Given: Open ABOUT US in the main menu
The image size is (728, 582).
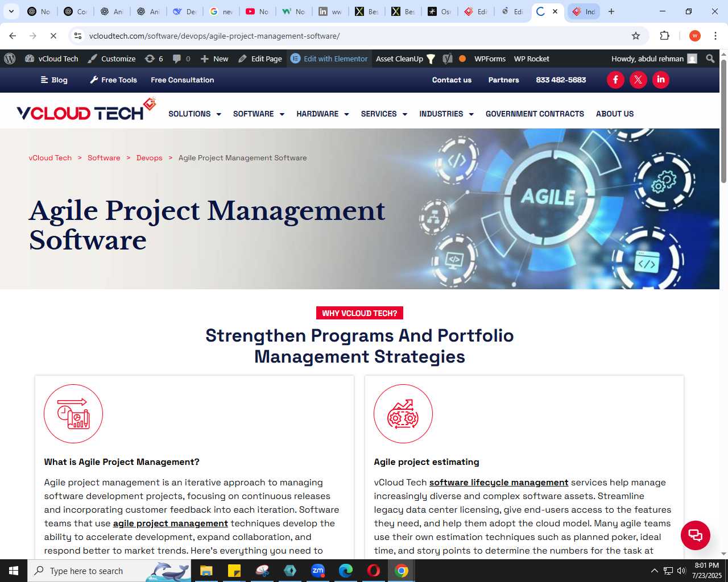Looking at the screenshot, I should pos(615,114).
